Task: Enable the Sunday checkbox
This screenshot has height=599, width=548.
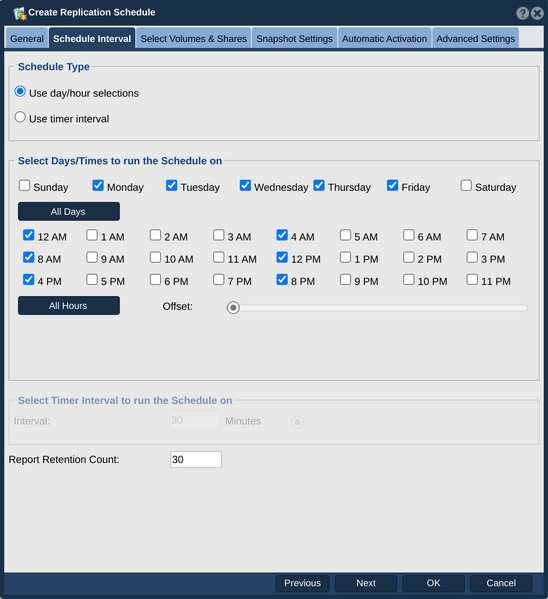Action: [x=24, y=185]
